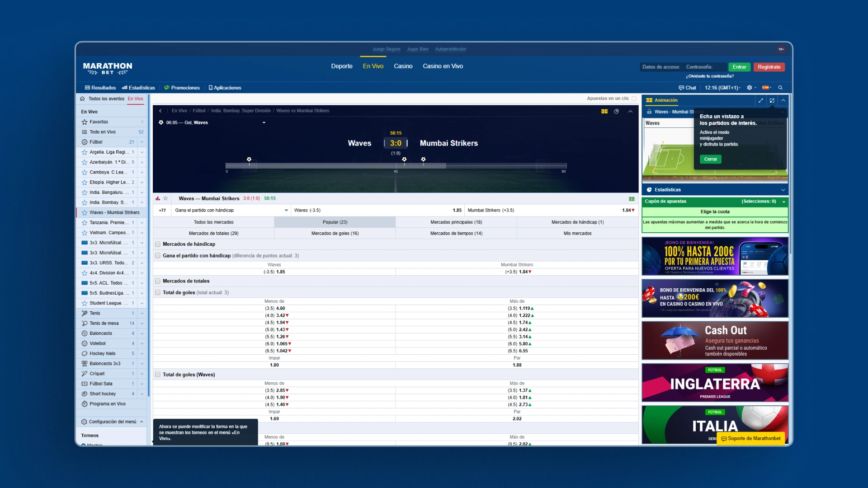Open the animation in mini-player mode

click(x=772, y=100)
